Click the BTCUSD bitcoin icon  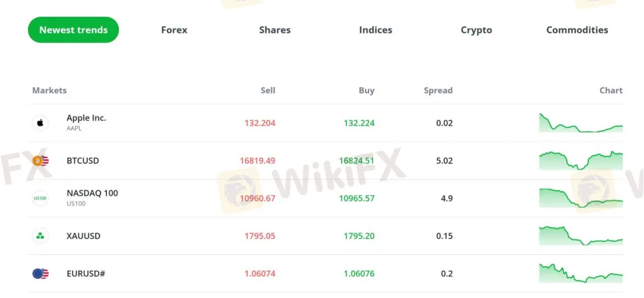[40, 161]
